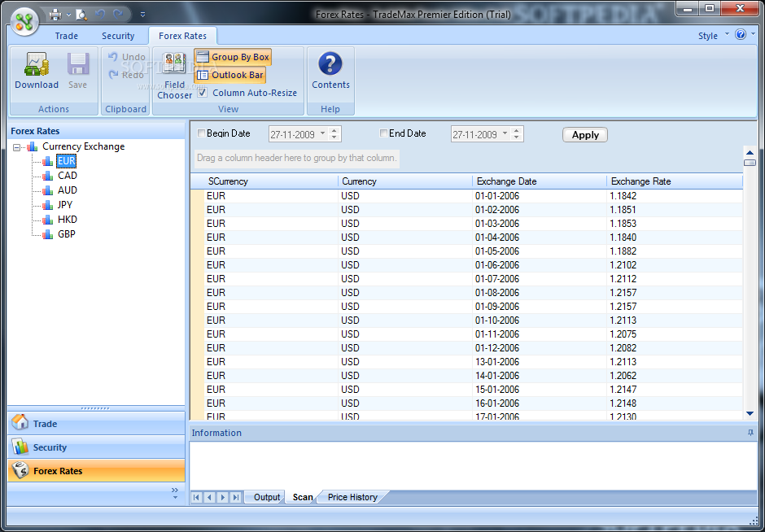This screenshot has height=532, width=765.
Task: Open the End Date calendar dropdown
Action: 505,133
